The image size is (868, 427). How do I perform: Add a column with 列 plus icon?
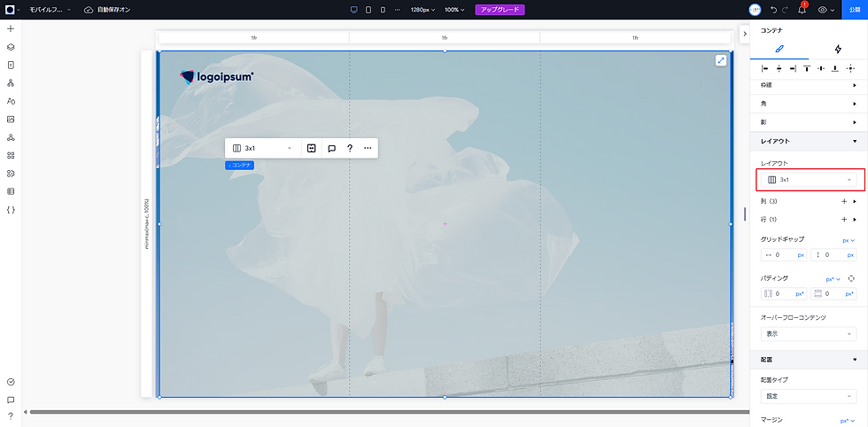coord(844,202)
